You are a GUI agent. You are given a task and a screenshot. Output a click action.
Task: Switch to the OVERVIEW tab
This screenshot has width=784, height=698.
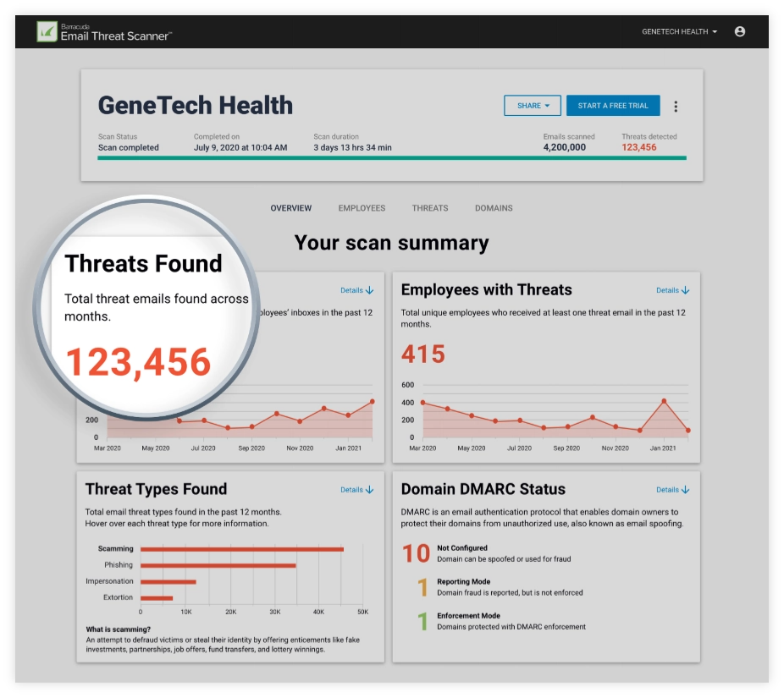[x=291, y=208]
